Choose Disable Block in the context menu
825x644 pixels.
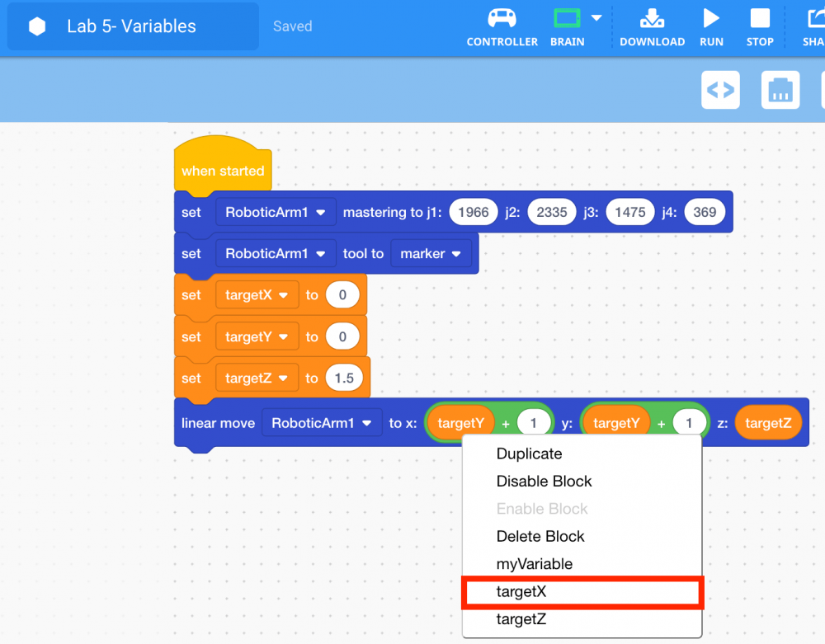point(544,482)
